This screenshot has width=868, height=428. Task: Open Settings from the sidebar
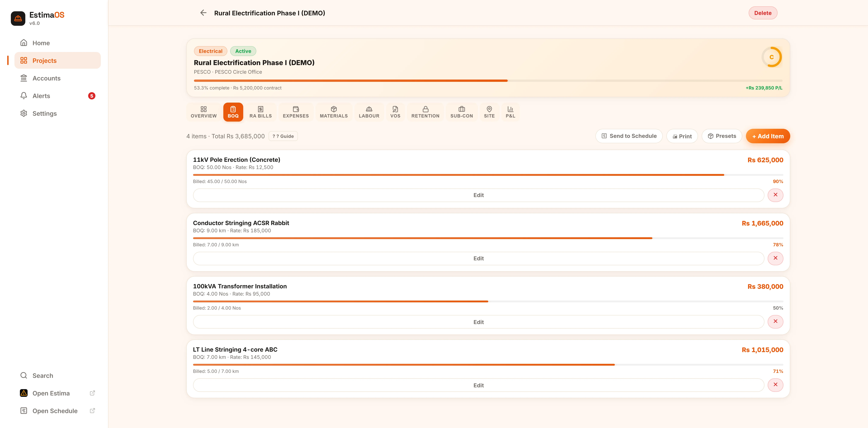coord(58,113)
